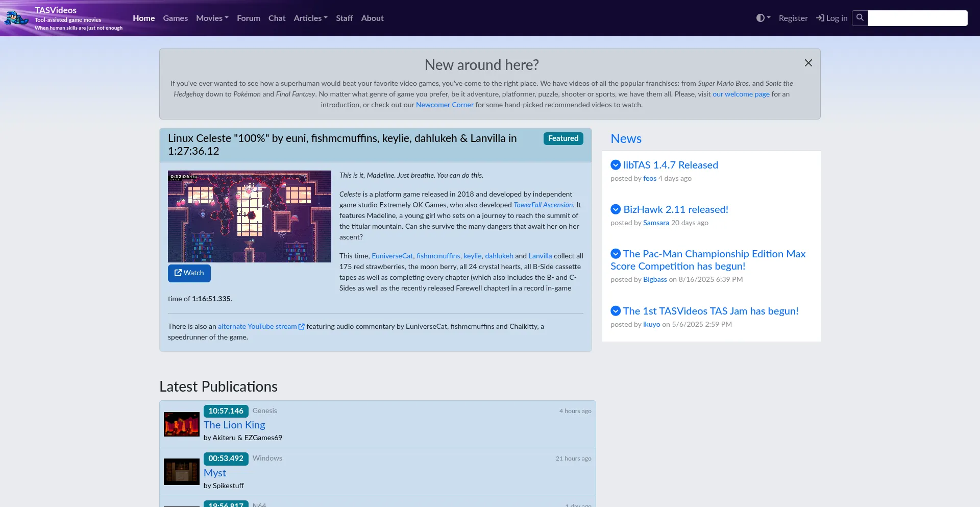Open the Newcomer Corner link
This screenshot has height=507, width=980.
(445, 105)
